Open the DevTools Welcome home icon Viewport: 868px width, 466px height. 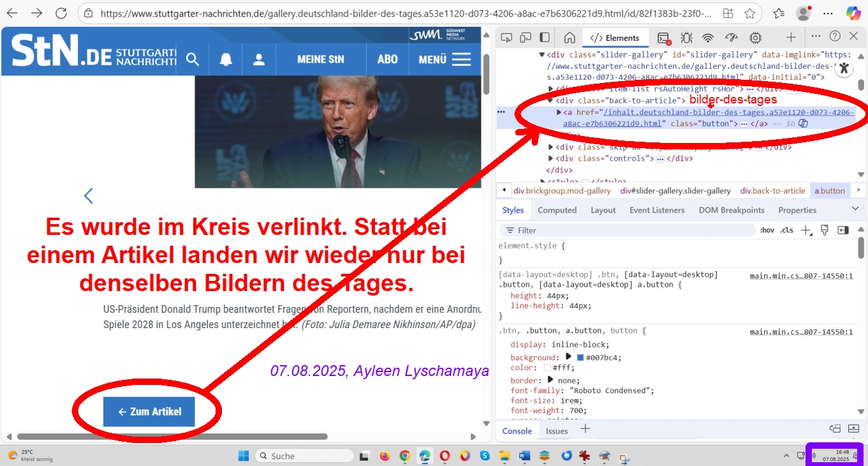570,37
